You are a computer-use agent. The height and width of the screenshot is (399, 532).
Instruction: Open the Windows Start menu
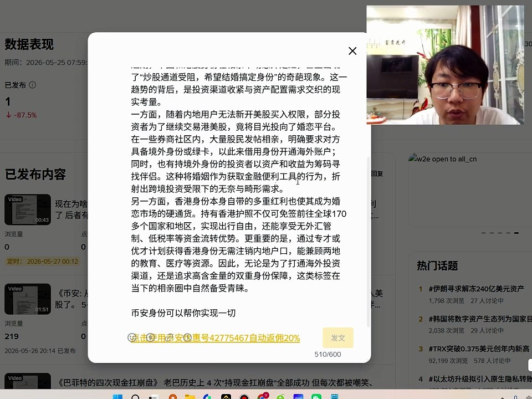pos(117,397)
